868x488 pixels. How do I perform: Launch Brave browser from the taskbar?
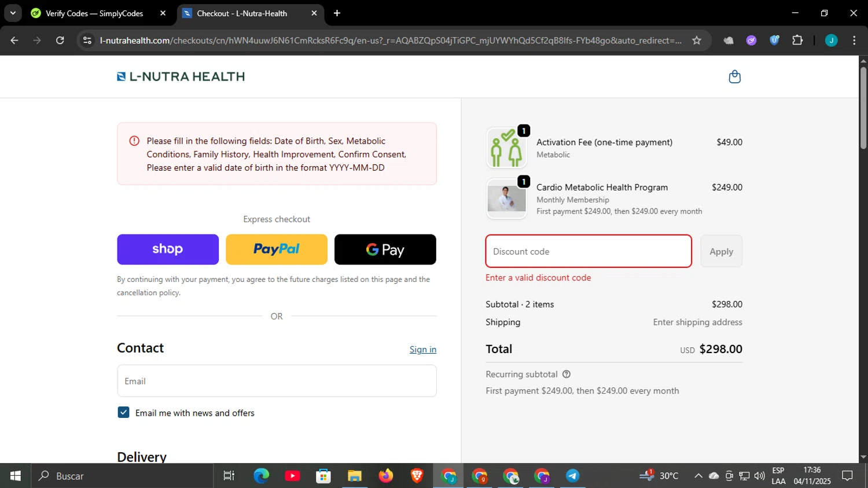[417, 476]
